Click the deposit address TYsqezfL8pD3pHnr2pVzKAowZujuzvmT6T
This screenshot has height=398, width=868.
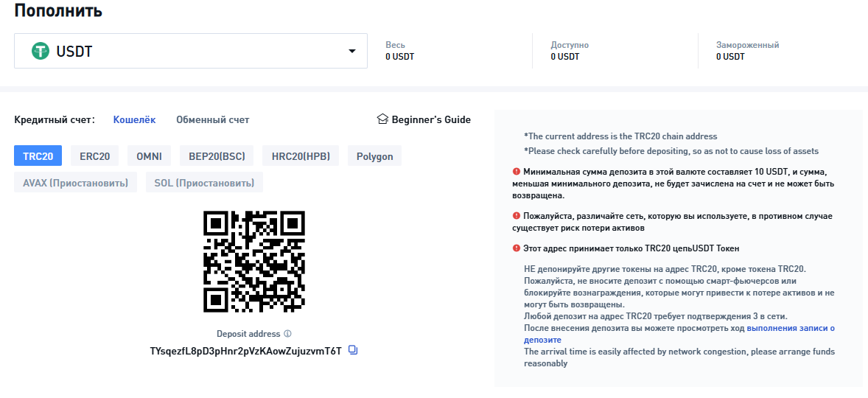point(246,351)
